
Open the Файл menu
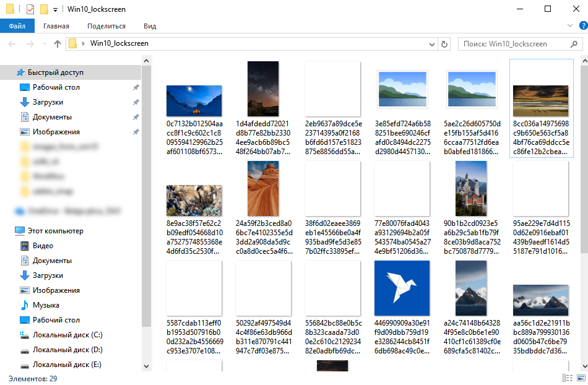[x=17, y=26]
